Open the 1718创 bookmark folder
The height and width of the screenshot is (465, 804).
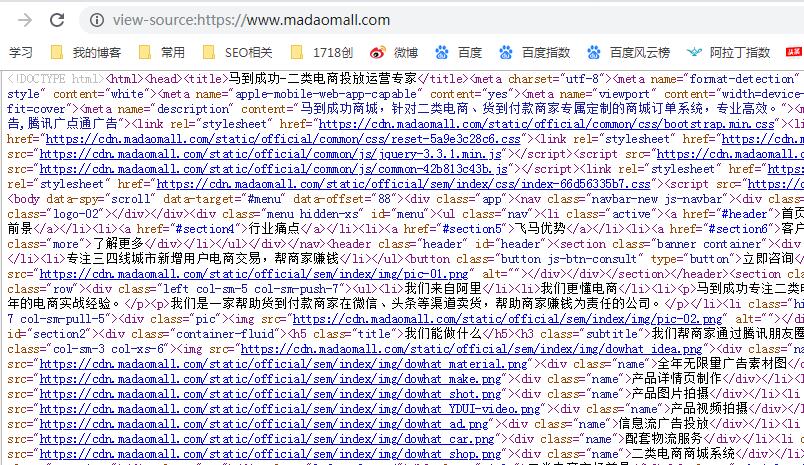321,52
